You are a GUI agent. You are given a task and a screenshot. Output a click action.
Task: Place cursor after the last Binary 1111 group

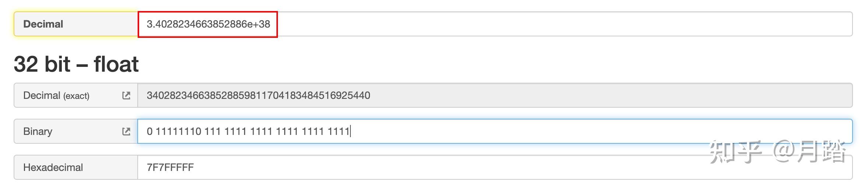[x=350, y=132]
